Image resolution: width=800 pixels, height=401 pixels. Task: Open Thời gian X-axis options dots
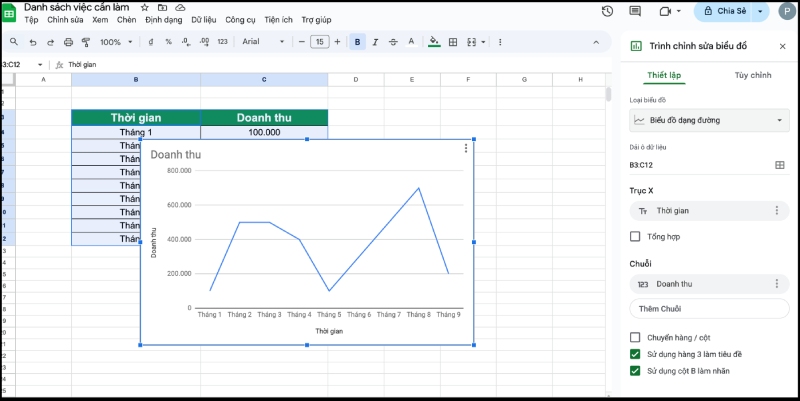pos(777,211)
